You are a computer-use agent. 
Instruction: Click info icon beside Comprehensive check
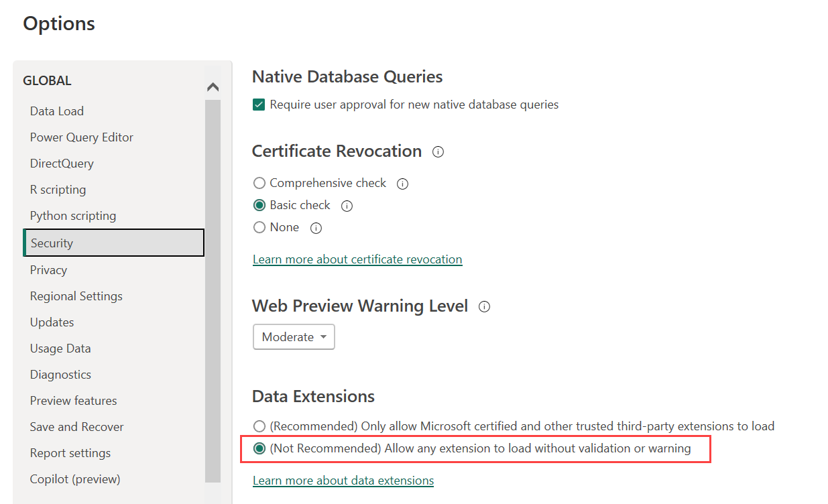pos(402,184)
